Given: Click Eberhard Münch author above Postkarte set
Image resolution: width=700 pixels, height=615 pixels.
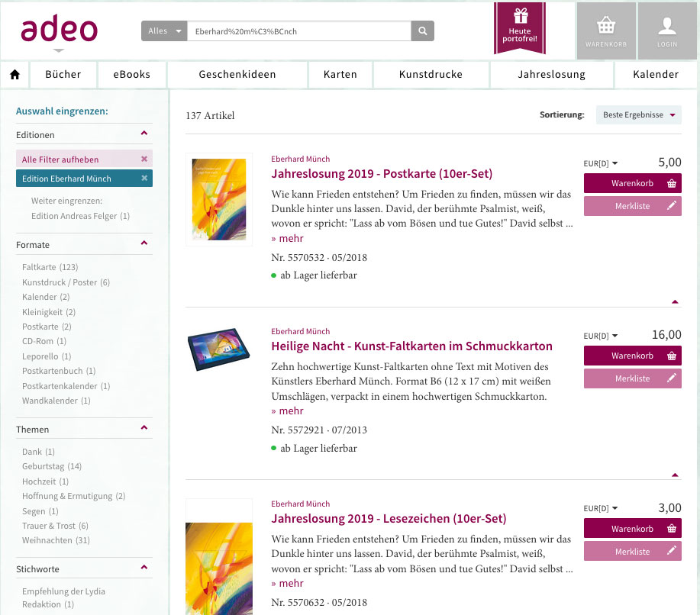Looking at the screenshot, I should tap(301, 159).
